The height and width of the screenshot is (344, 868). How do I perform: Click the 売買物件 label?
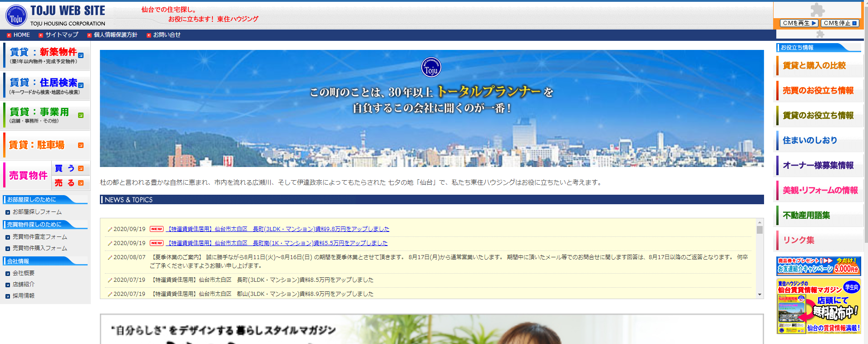[x=28, y=176]
